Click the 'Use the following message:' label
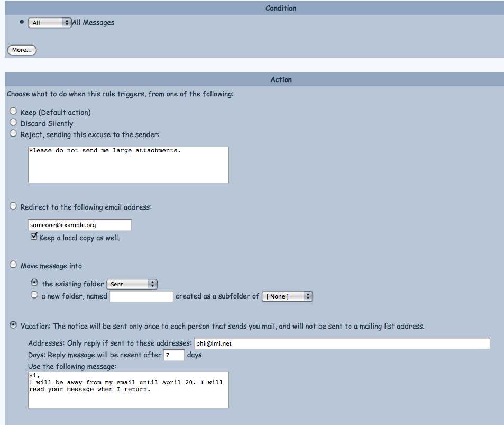The image size is (504, 425). pyautogui.click(x=72, y=366)
